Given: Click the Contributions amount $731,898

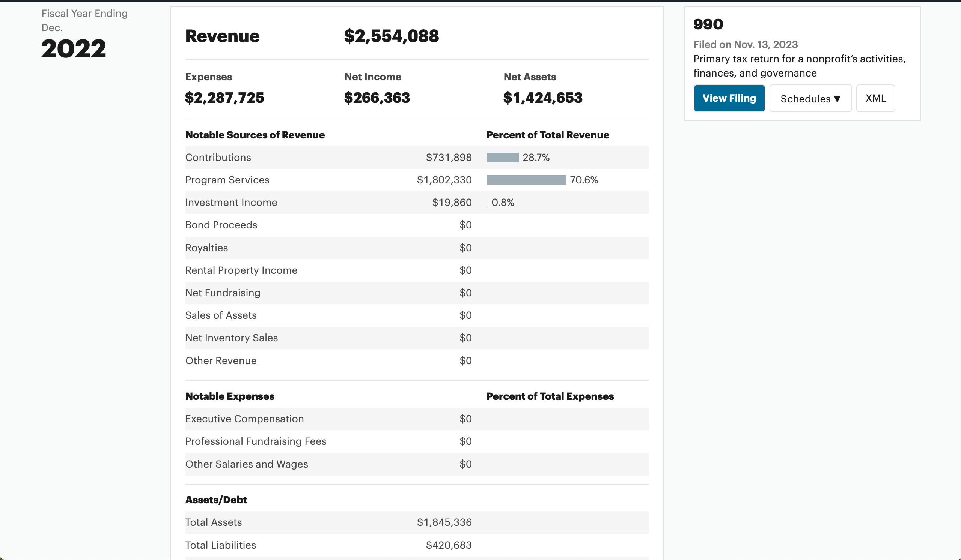Looking at the screenshot, I should 449,157.
